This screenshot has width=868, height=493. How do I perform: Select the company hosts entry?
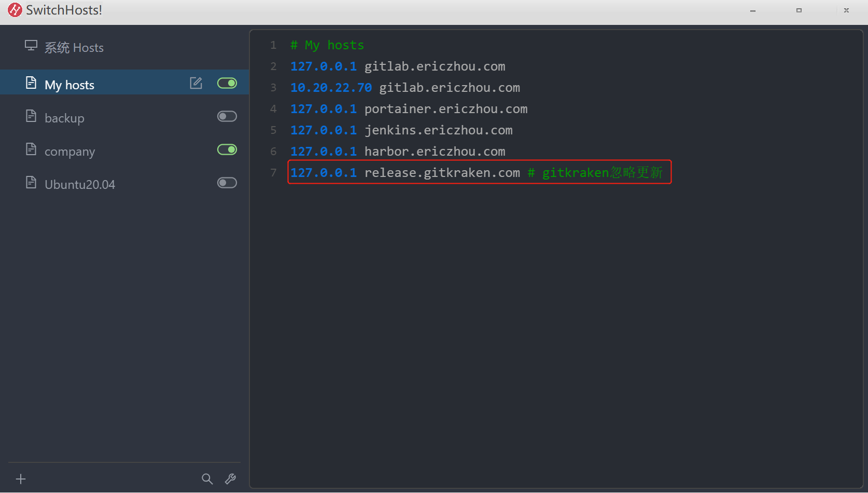coord(124,149)
